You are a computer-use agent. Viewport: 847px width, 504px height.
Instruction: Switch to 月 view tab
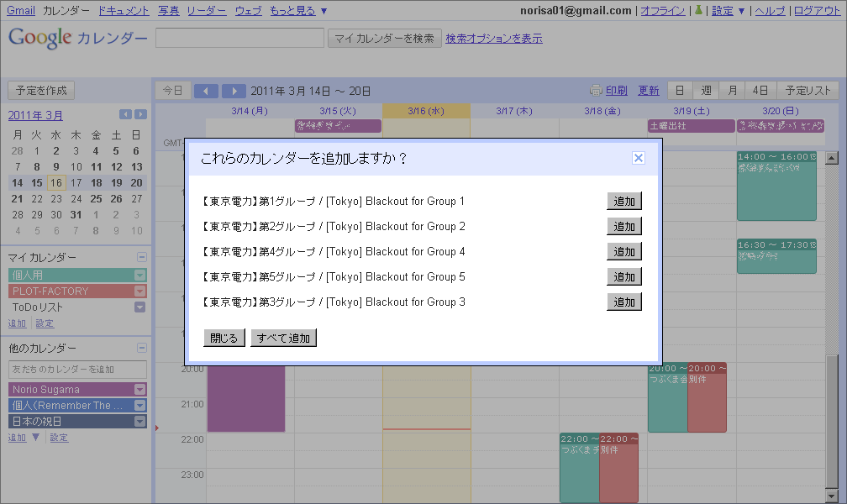[x=732, y=90]
